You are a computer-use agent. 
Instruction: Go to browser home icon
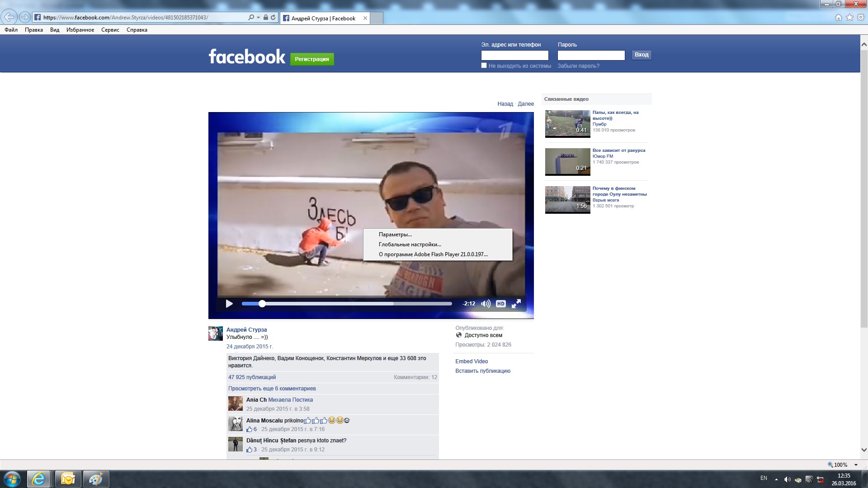click(x=838, y=18)
